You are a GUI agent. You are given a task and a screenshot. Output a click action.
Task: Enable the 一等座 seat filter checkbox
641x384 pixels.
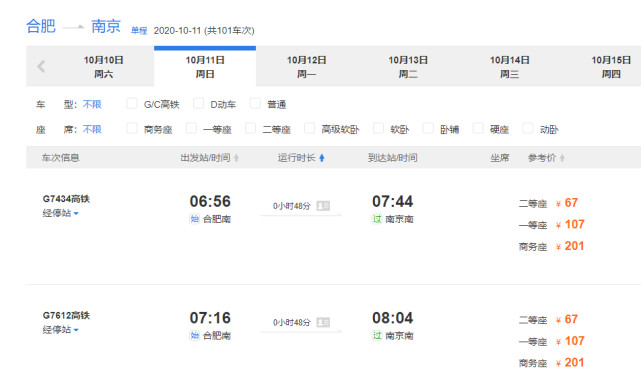(x=191, y=128)
